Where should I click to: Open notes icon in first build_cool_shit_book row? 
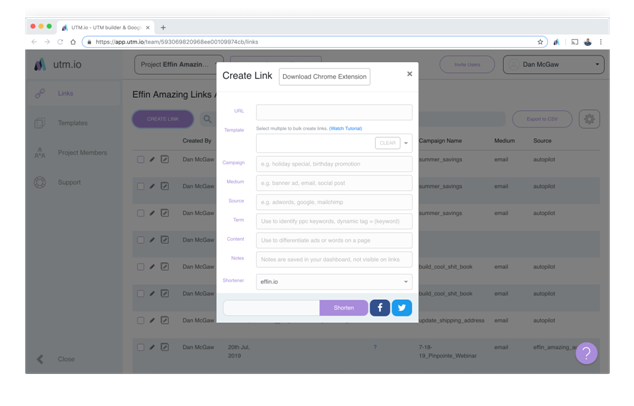point(165,266)
